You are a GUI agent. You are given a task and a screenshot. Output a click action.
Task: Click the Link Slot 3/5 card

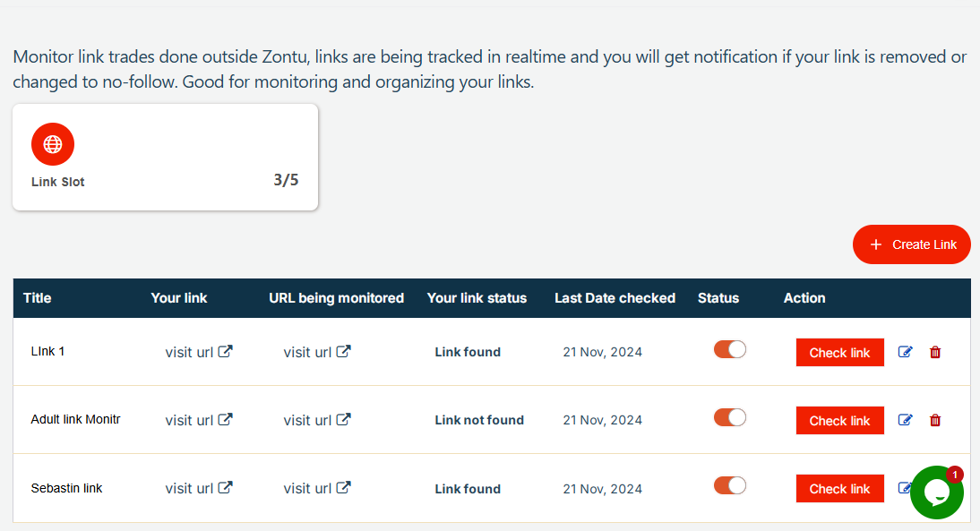pyautogui.click(x=165, y=158)
